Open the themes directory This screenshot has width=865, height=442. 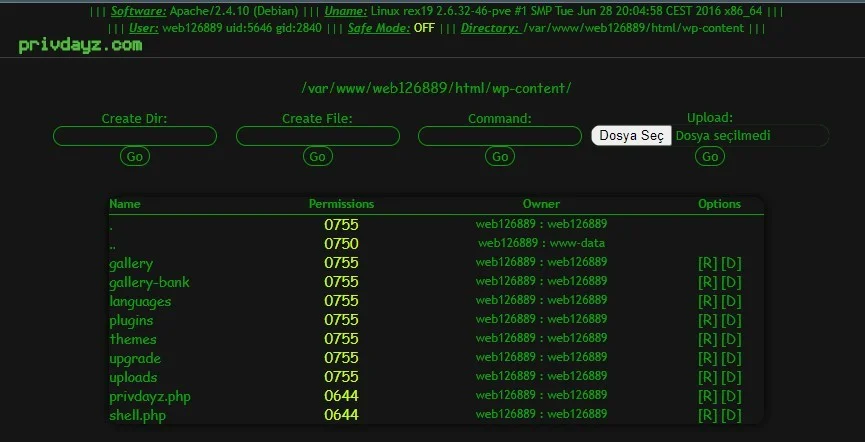[x=132, y=339]
